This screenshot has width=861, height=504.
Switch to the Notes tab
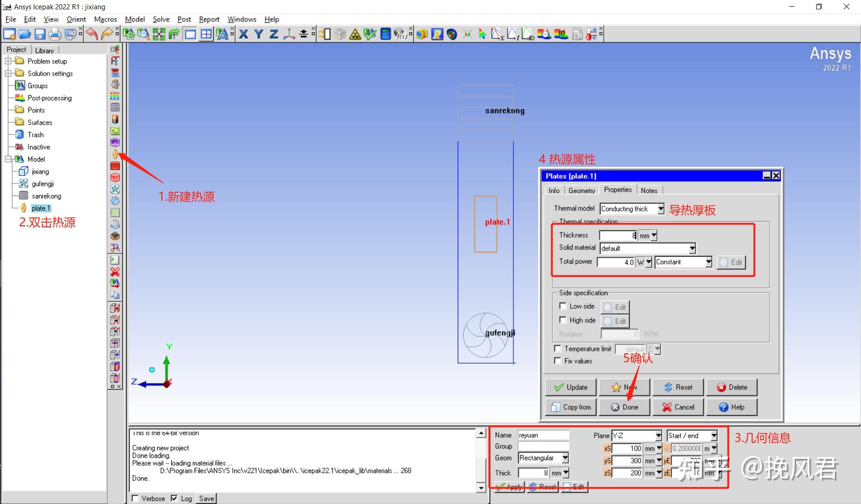point(649,190)
